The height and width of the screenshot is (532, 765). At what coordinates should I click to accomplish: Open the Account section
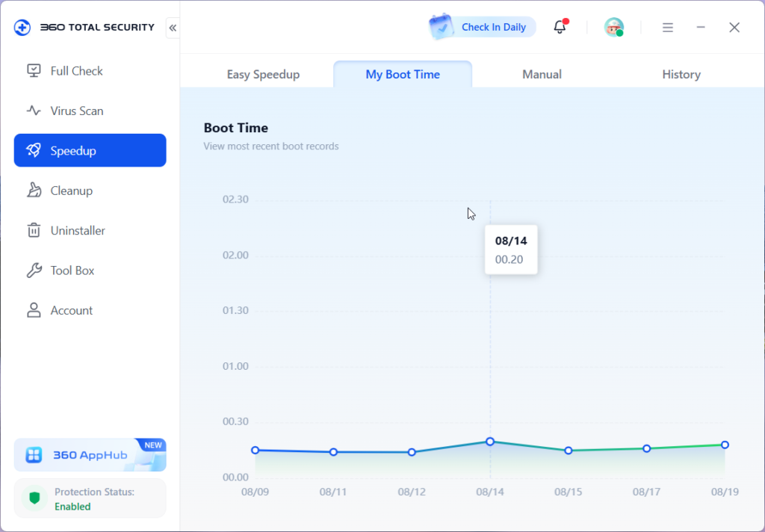[x=90, y=310]
